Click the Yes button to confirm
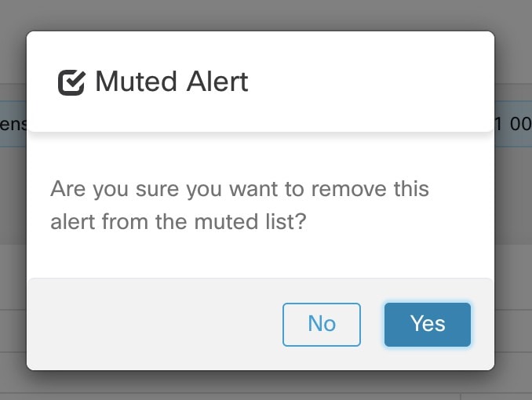 (x=427, y=324)
